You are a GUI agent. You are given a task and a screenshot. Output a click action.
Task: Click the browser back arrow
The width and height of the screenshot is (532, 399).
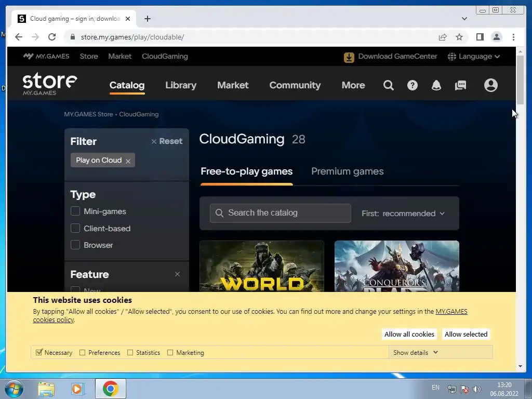click(19, 37)
